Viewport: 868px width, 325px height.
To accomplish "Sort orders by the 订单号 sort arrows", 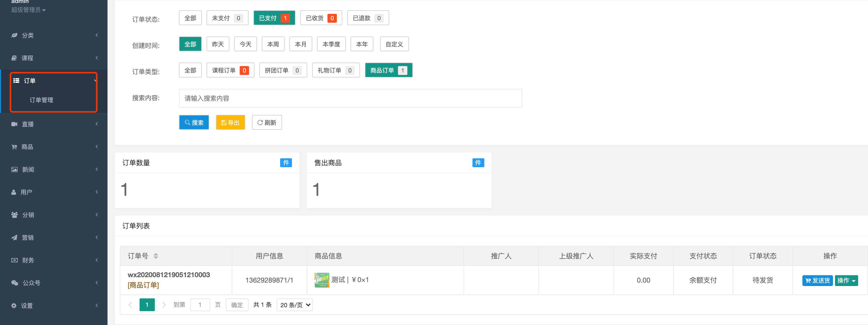I will [156, 256].
